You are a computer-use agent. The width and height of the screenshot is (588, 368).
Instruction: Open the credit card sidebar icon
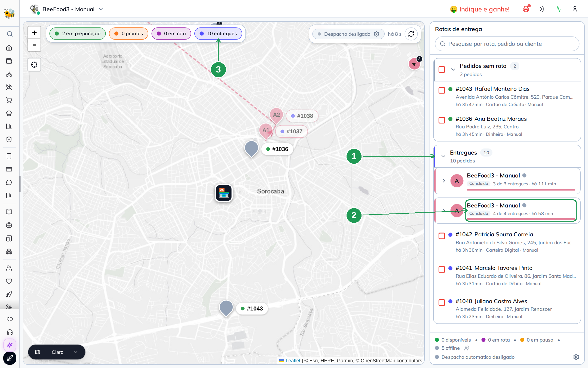(9, 169)
